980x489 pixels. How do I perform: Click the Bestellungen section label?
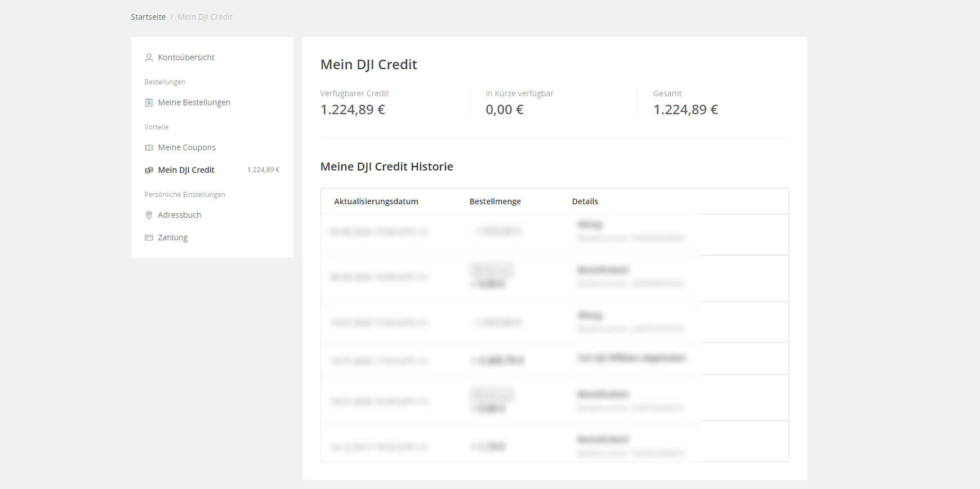pos(164,82)
